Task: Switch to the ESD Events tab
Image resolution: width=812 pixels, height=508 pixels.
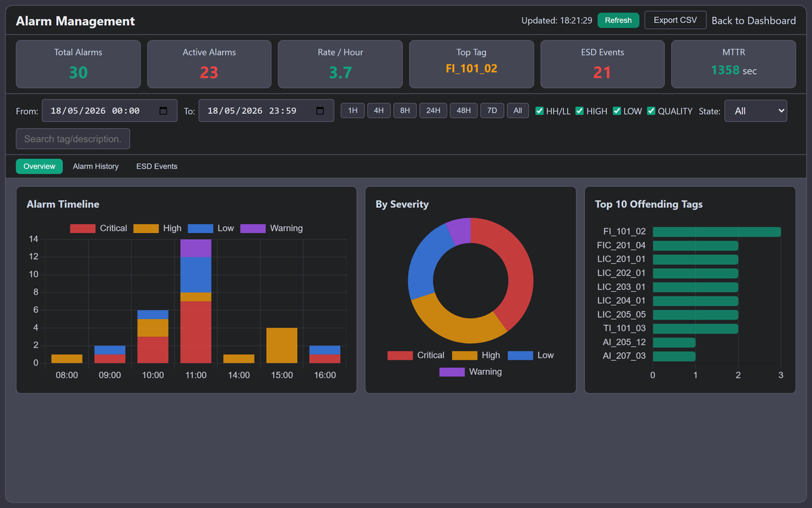Action: (157, 166)
